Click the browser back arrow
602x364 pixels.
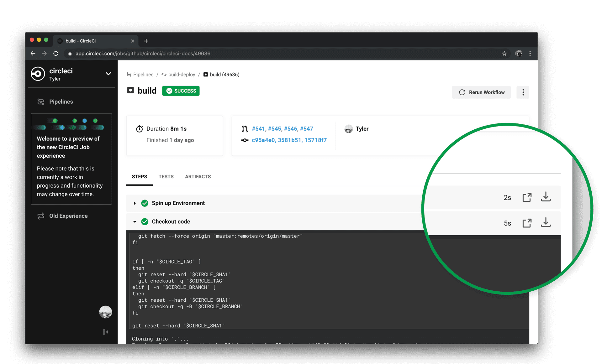[33, 54]
